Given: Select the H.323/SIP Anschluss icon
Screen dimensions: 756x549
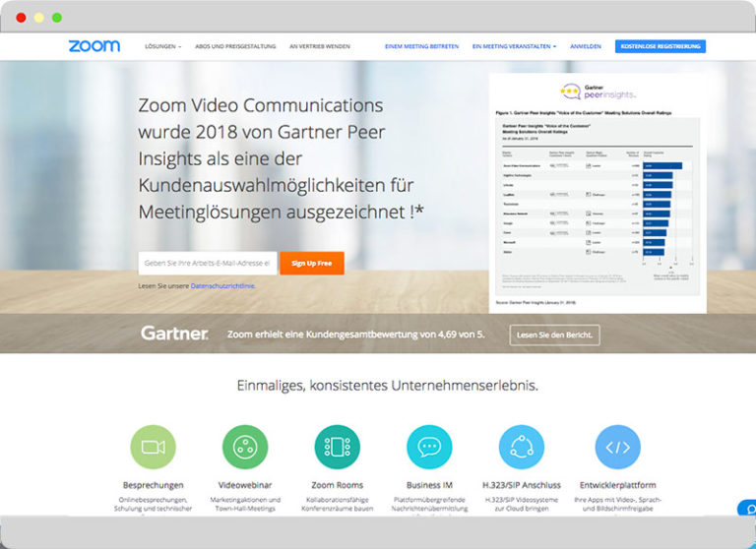Looking at the screenshot, I should (521, 447).
